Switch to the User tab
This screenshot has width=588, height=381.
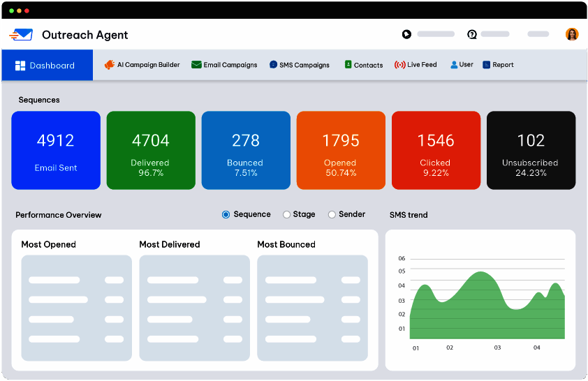[x=462, y=65]
